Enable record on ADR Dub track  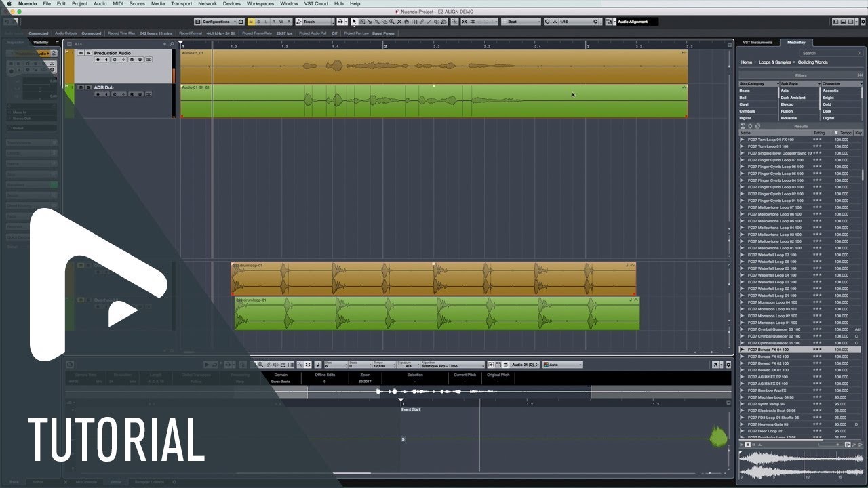(98, 94)
